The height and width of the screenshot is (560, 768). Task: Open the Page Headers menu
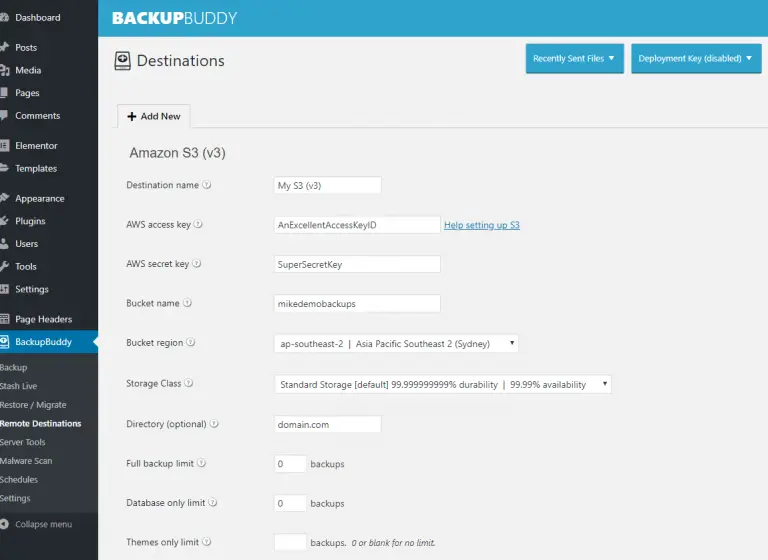pyautogui.click(x=44, y=319)
